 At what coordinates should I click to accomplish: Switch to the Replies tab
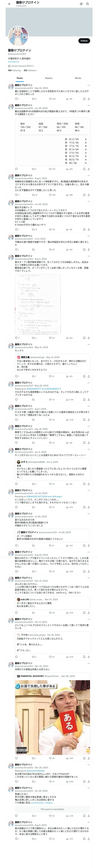tap(49, 78)
